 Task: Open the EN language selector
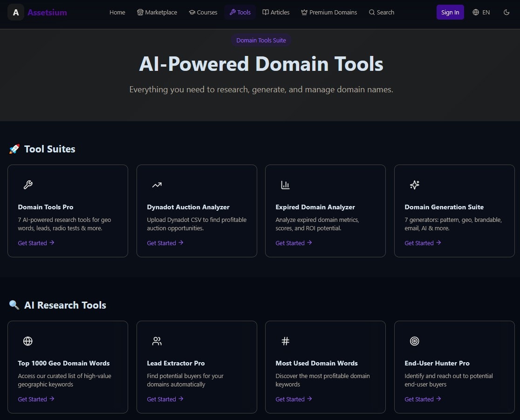coord(481,12)
